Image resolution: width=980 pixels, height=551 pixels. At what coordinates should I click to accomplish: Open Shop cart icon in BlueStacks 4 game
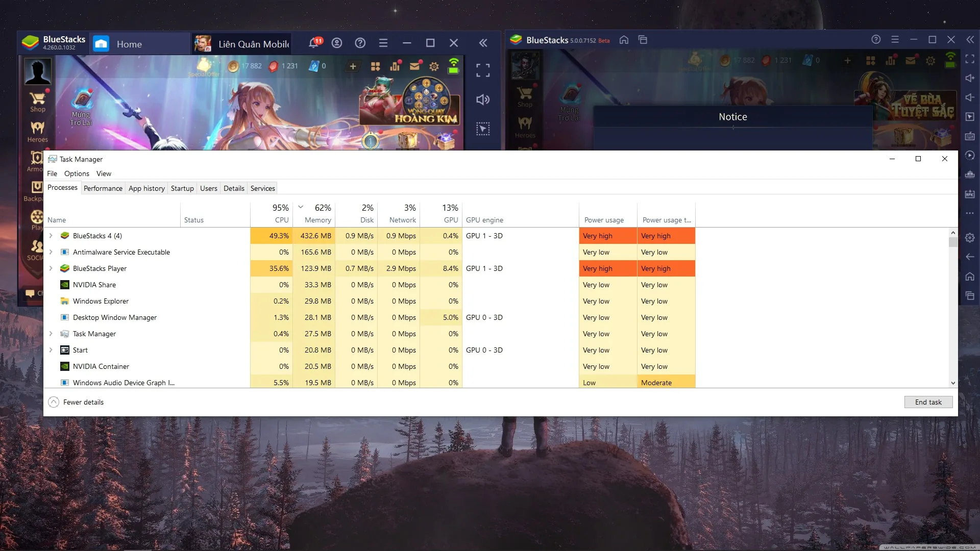tap(38, 101)
